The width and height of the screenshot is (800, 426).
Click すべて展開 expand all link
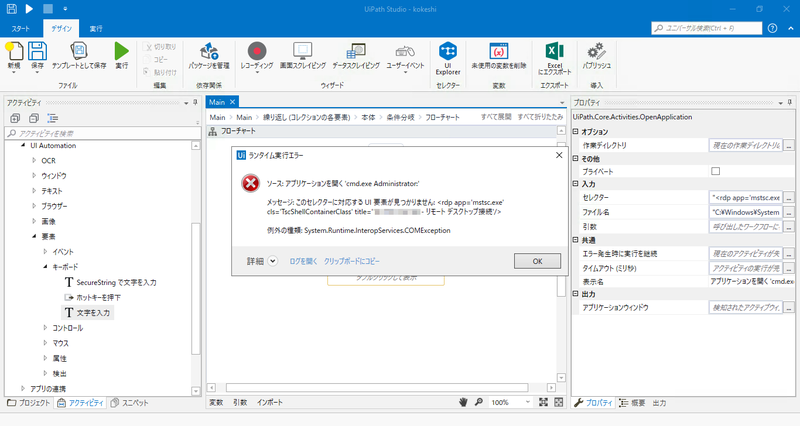[496, 117]
